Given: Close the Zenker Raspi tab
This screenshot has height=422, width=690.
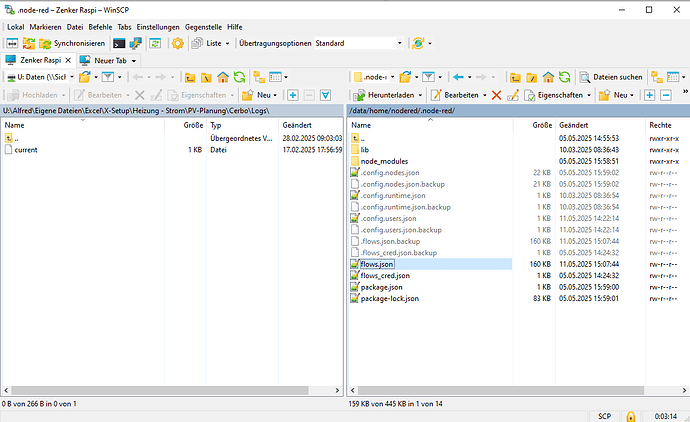Looking at the screenshot, I should coord(68,60).
